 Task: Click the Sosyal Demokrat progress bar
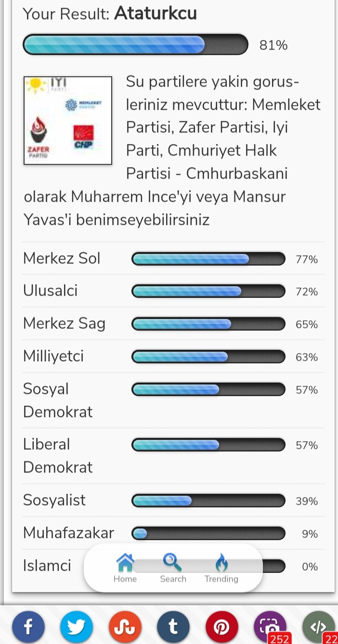point(208,389)
